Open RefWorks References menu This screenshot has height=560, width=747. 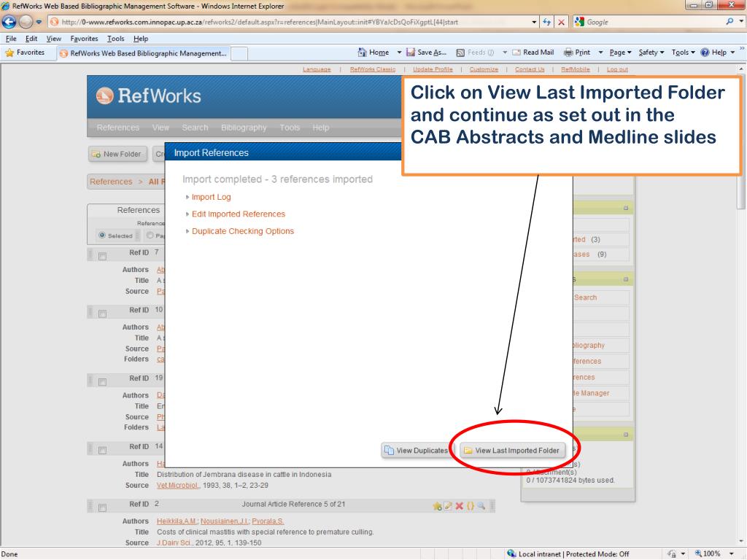(117, 128)
